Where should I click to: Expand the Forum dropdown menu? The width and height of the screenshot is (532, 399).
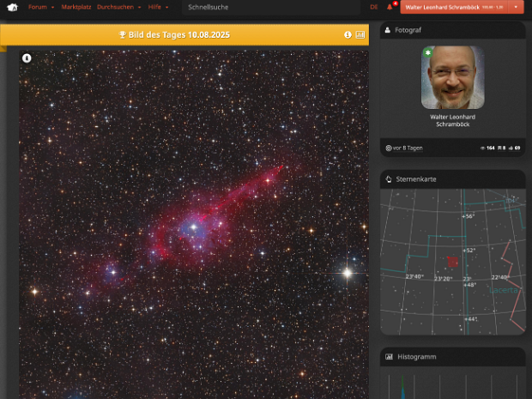40,7
